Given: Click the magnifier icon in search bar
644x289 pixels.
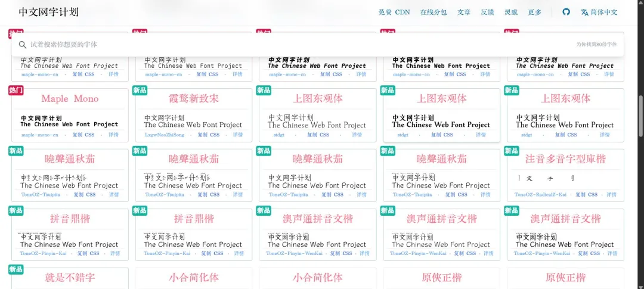Looking at the screenshot, I should coord(23,45).
